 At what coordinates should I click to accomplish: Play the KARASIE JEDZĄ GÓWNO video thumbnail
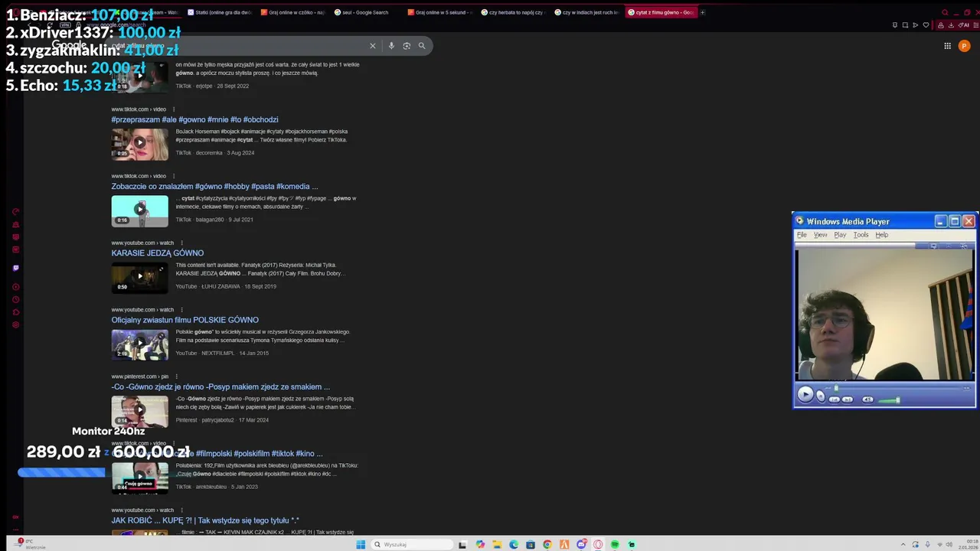click(x=139, y=278)
